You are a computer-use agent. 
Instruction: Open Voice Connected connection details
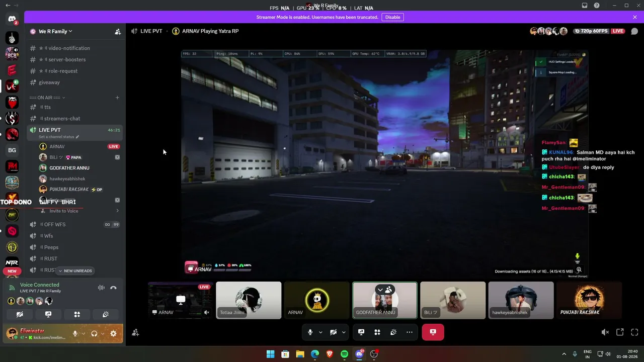pyautogui.click(x=40, y=285)
